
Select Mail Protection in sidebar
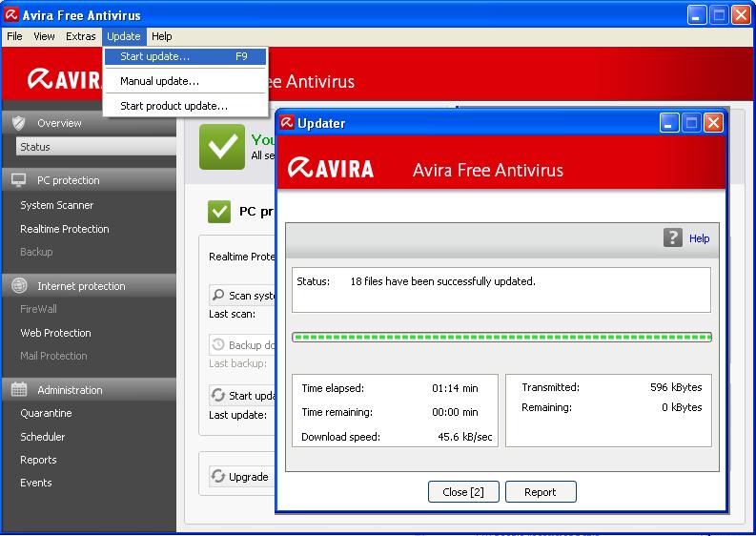53,356
